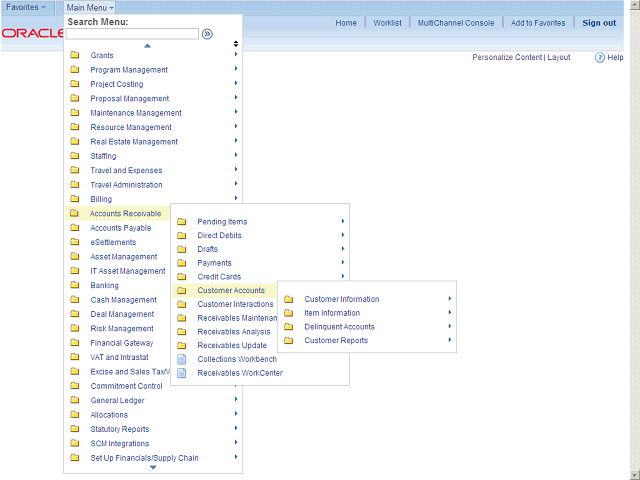Screen dimensions: 640x480
Task: Expand the Customer Information submenu arrow
Action: point(450,298)
